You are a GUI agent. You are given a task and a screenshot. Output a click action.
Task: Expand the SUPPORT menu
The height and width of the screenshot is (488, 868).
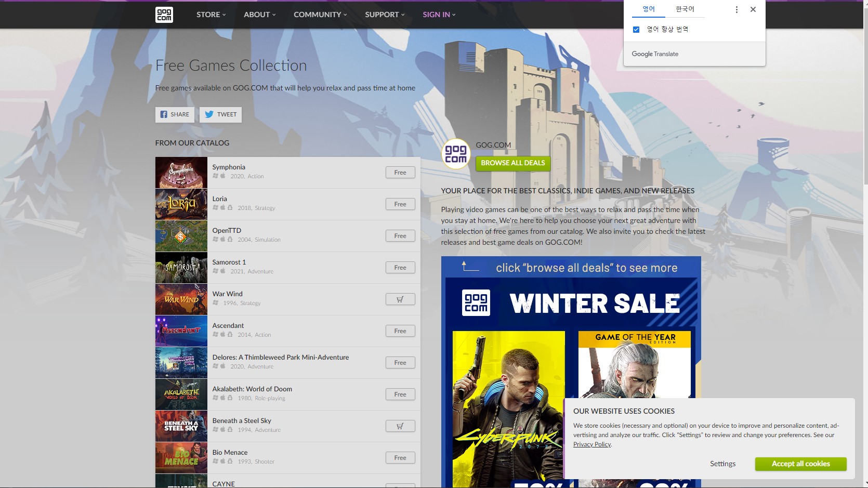point(385,15)
